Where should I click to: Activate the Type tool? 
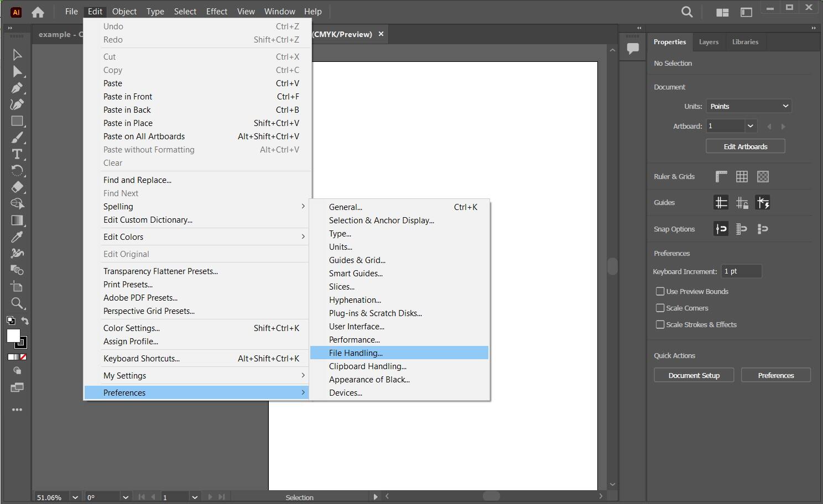17,154
